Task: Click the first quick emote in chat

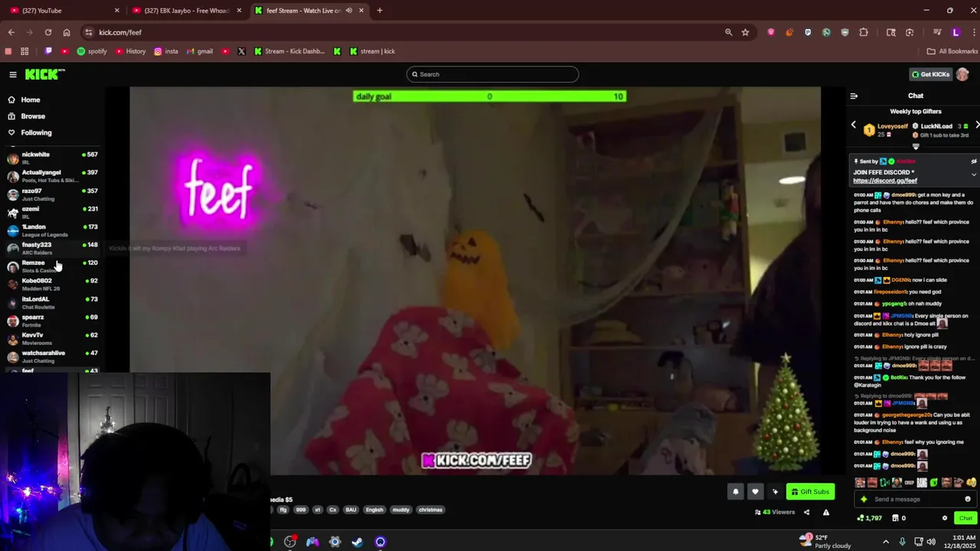Action: pos(860,482)
